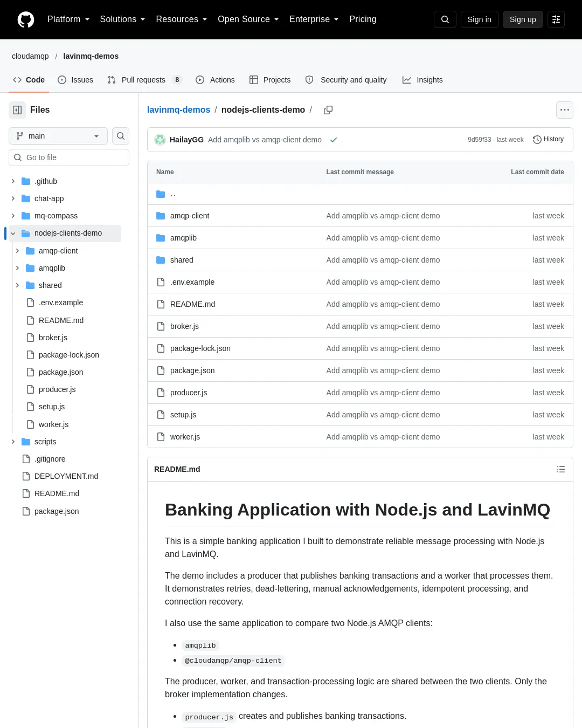Image resolution: width=582 pixels, height=728 pixels.
Task: Click the green commit status check mark
Action: tap(334, 140)
